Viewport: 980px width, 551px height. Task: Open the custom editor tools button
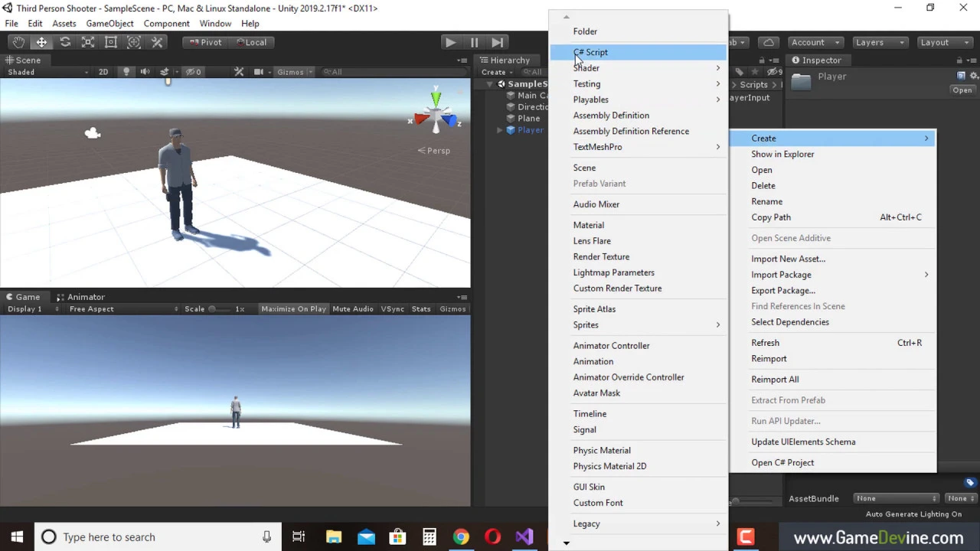(x=157, y=42)
